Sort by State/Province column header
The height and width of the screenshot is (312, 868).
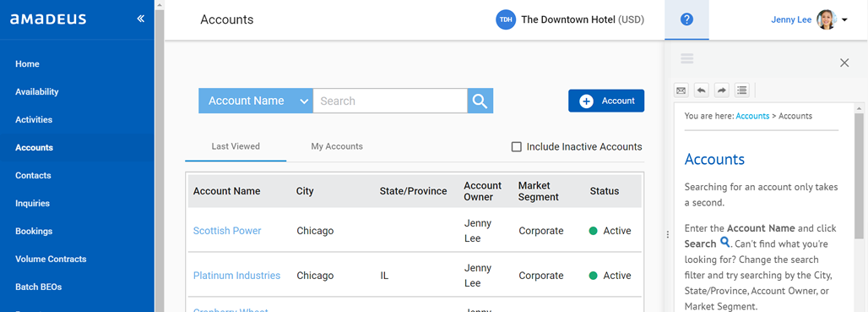(413, 191)
